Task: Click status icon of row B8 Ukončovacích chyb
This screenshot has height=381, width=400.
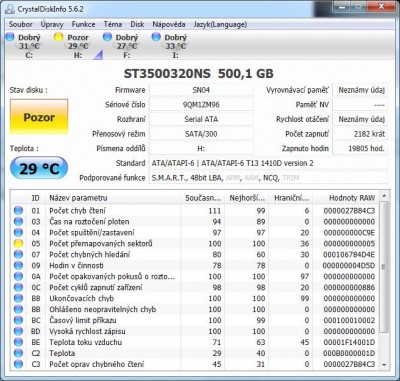Action: coord(18,298)
